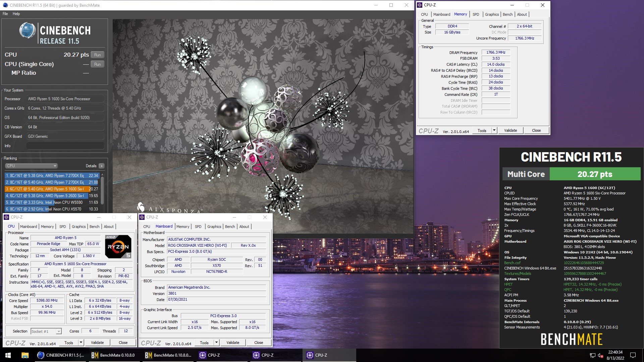Viewport: 644px width, 362px height.
Task: Open the second BenchMate taskbar item
Action: tap(168, 355)
